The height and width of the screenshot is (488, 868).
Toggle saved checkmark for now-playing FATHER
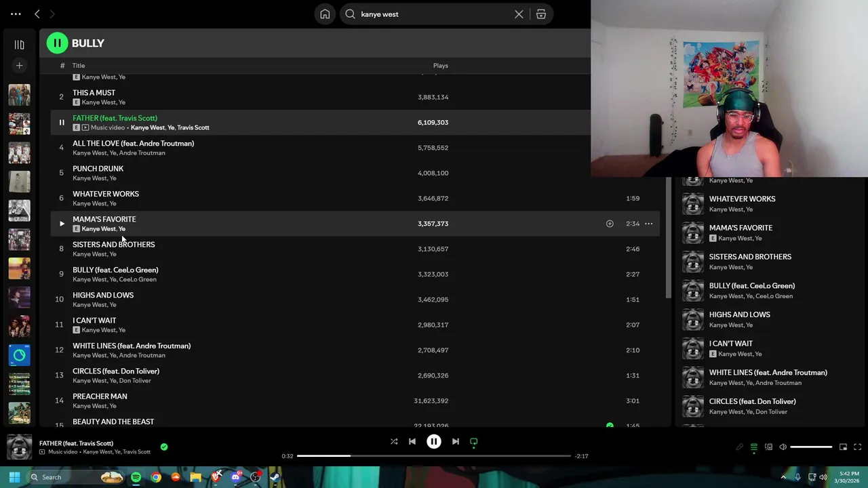click(x=164, y=447)
